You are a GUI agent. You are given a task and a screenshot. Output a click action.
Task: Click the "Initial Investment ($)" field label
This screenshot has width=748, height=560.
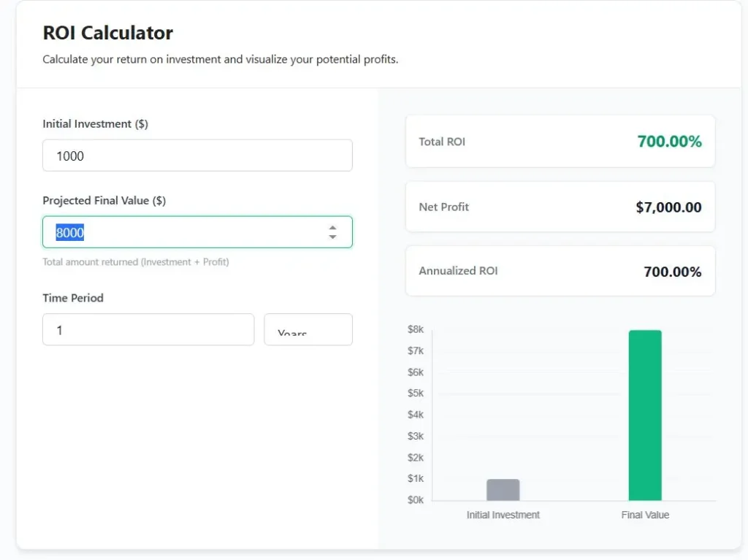pos(95,124)
